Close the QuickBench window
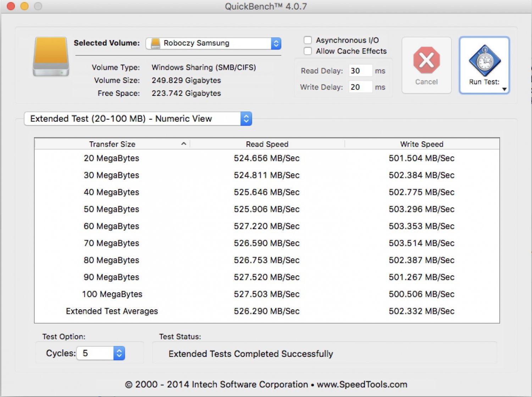The image size is (532, 397). [11, 6]
